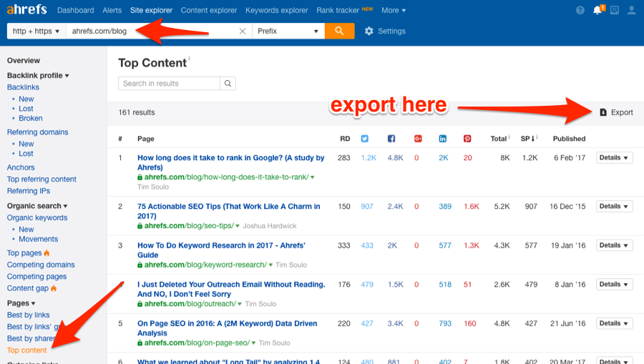Sort by Facebook shares column icon
This screenshot has height=364, width=644.
pos(391,139)
